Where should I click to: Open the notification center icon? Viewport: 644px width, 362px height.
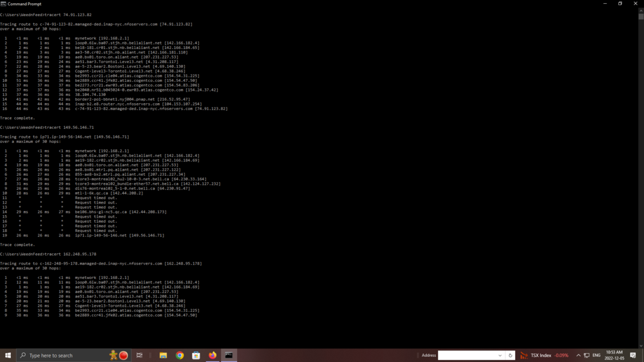click(x=633, y=356)
